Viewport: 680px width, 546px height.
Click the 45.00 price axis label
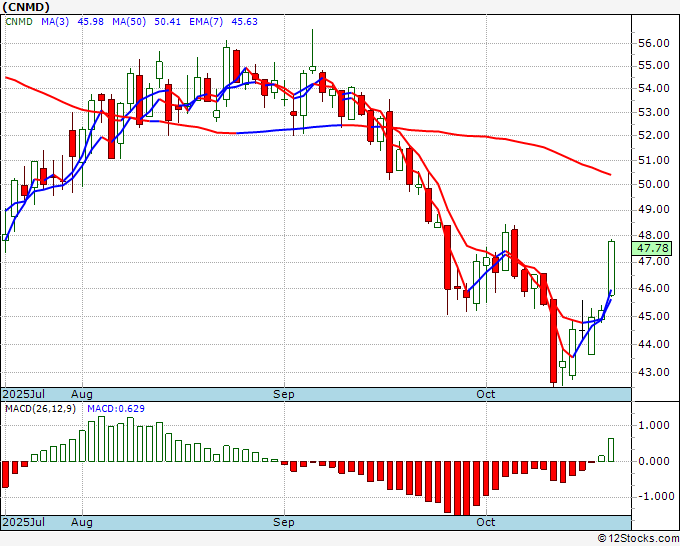(654, 316)
